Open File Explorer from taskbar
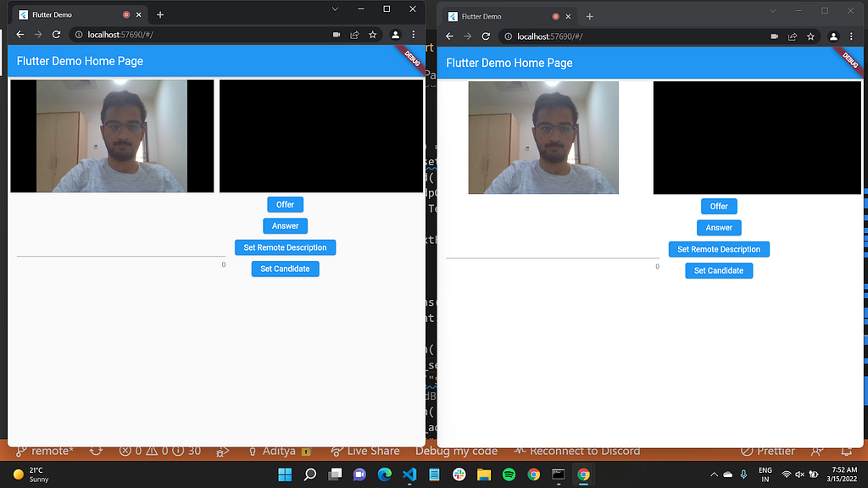 (484, 474)
